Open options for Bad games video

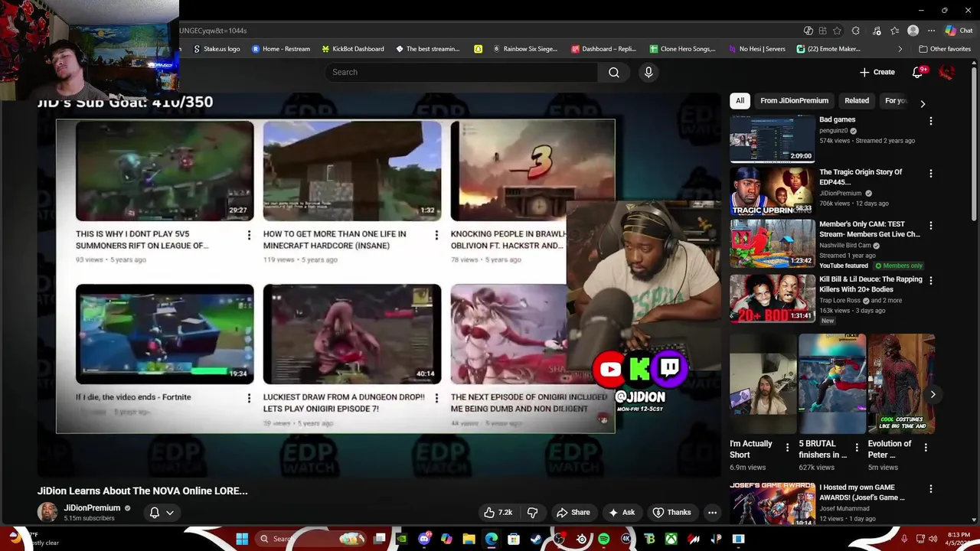931,121
